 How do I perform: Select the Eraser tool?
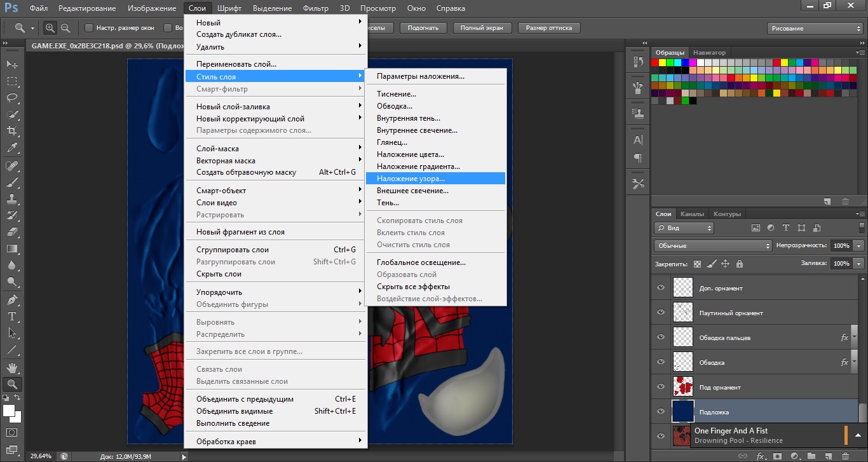12,232
